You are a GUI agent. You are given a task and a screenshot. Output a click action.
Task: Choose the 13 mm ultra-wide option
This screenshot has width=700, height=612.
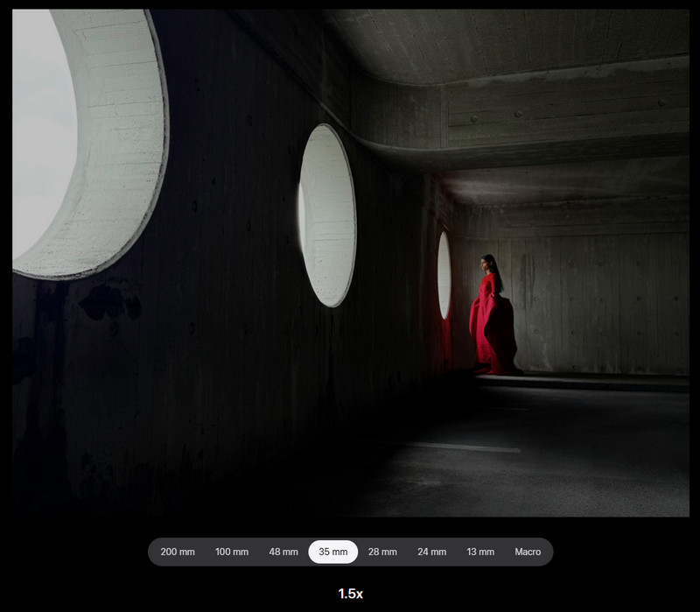tap(479, 552)
